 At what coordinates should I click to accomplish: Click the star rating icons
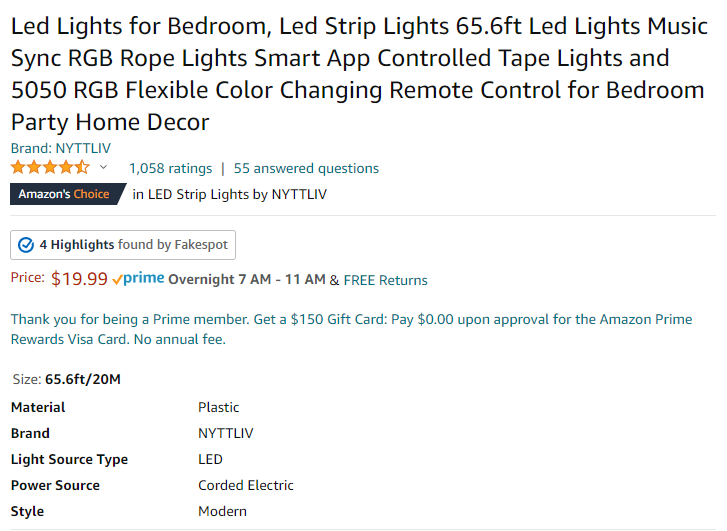tap(50, 167)
